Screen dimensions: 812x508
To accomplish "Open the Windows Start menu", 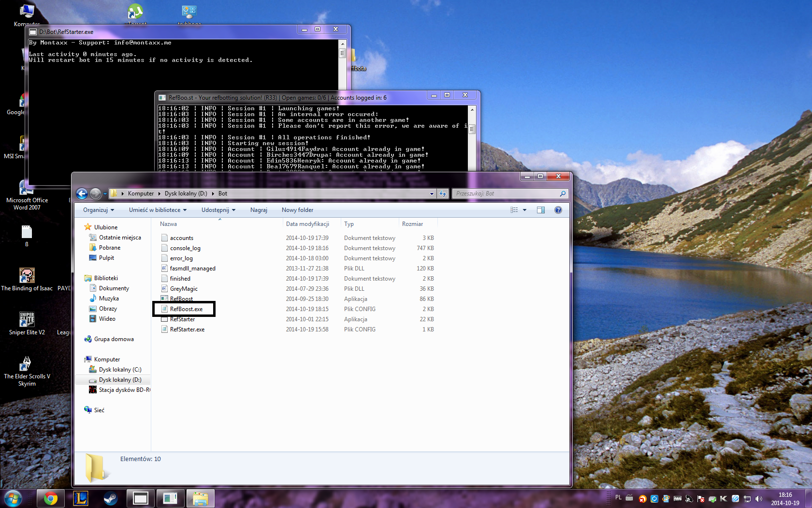I will 13,498.
